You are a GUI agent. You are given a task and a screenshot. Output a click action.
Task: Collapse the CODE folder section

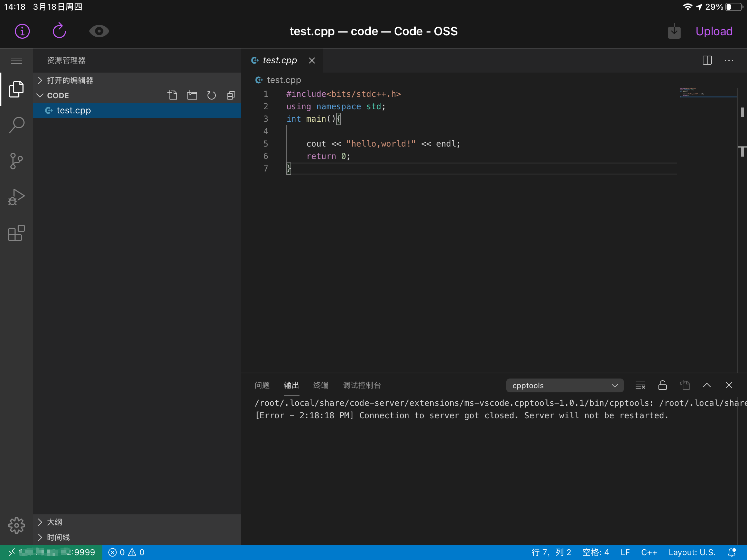(x=40, y=95)
